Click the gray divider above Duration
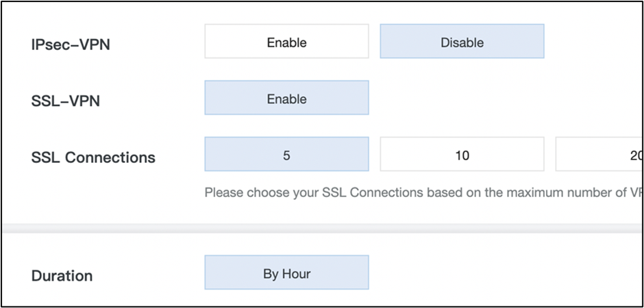Screen dimensions: 644x308 point(322,228)
